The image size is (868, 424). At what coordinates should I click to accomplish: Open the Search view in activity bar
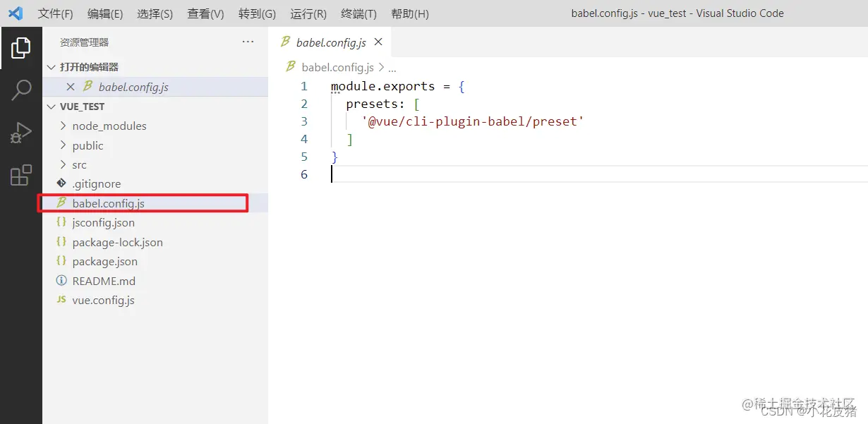pyautogui.click(x=21, y=90)
